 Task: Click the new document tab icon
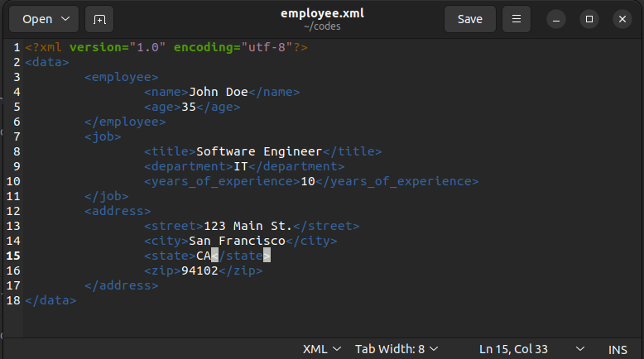point(99,19)
